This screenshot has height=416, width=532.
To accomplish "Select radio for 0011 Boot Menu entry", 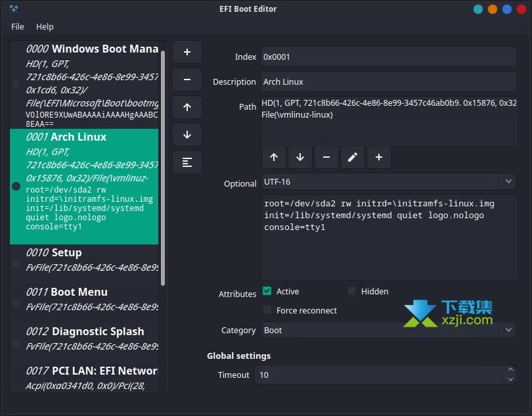I will (16, 303).
